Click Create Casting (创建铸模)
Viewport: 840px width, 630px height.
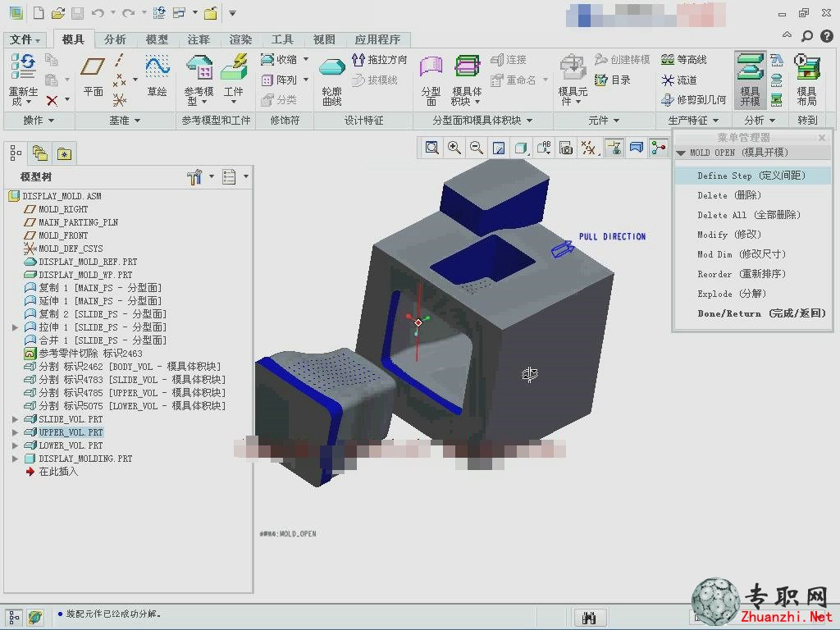tap(623, 59)
